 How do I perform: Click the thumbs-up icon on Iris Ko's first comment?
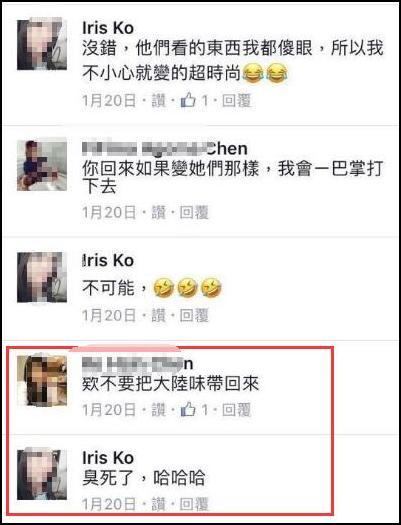point(188,100)
